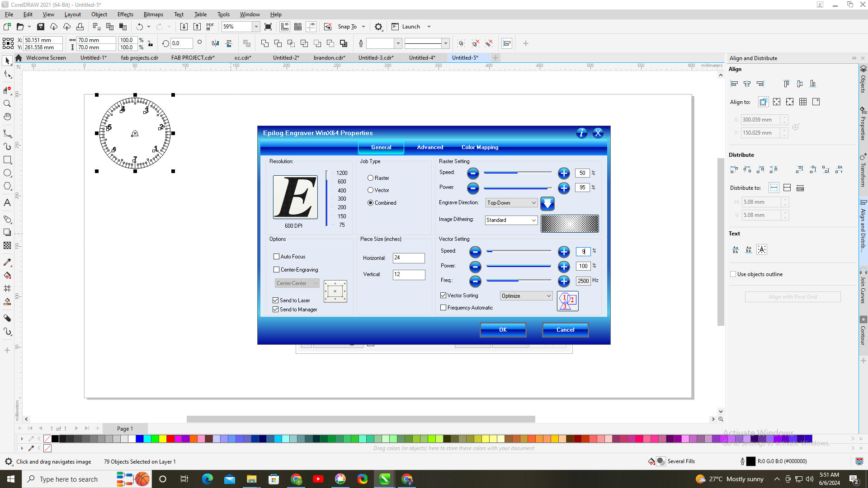Click the Print icon in toolbar

click(80, 27)
